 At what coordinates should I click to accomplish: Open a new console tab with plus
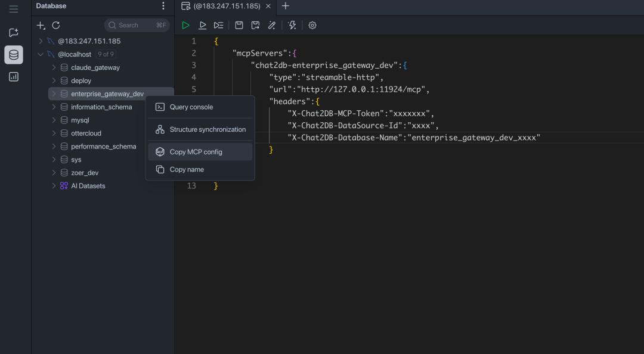[x=286, y=6]
